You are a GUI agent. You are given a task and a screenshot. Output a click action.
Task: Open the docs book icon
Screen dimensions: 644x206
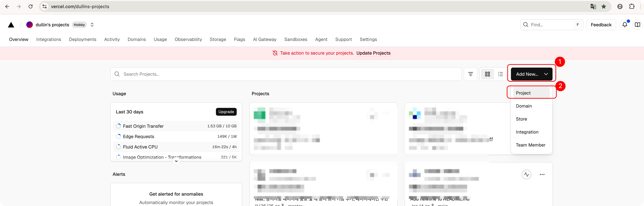tap(637, 25)
